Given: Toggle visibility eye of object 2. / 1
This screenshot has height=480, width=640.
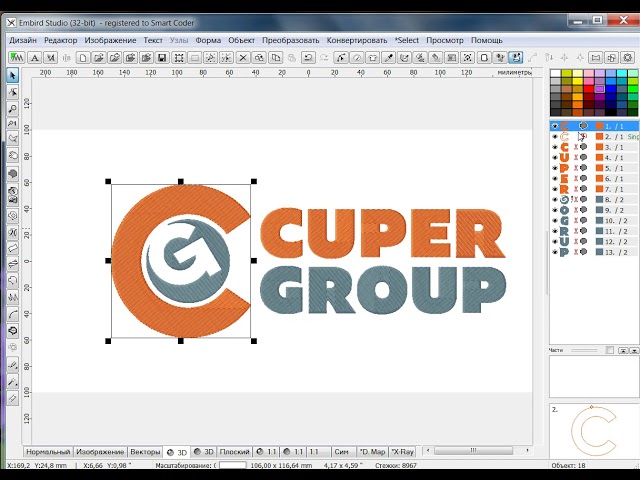Looking at the screenshot, I should pyautogui.click(x=555, y=137).
